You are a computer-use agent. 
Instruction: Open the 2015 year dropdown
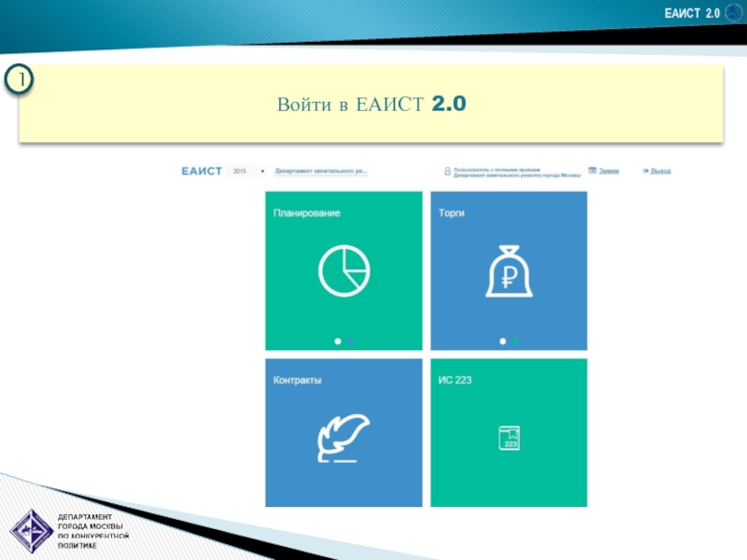click(247, 171)
